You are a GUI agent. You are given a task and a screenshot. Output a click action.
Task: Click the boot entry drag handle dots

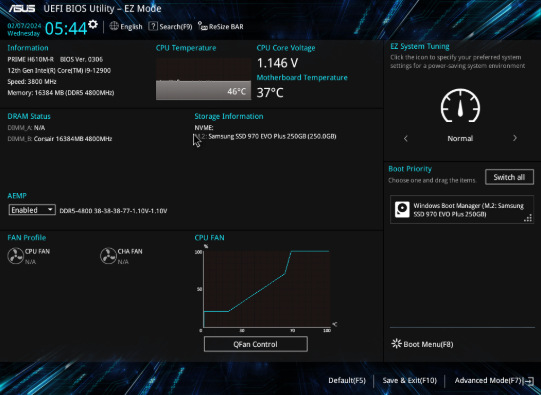coord(528,218)
